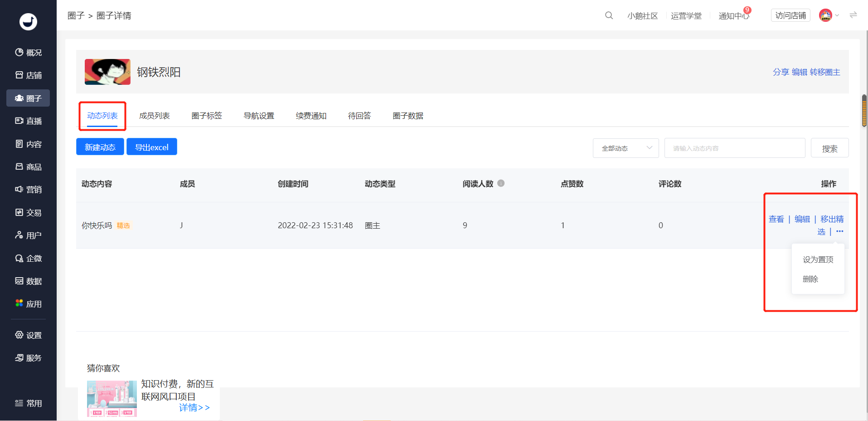
Task: Click the 搜索 button
Action: click(x=829, y=148)
